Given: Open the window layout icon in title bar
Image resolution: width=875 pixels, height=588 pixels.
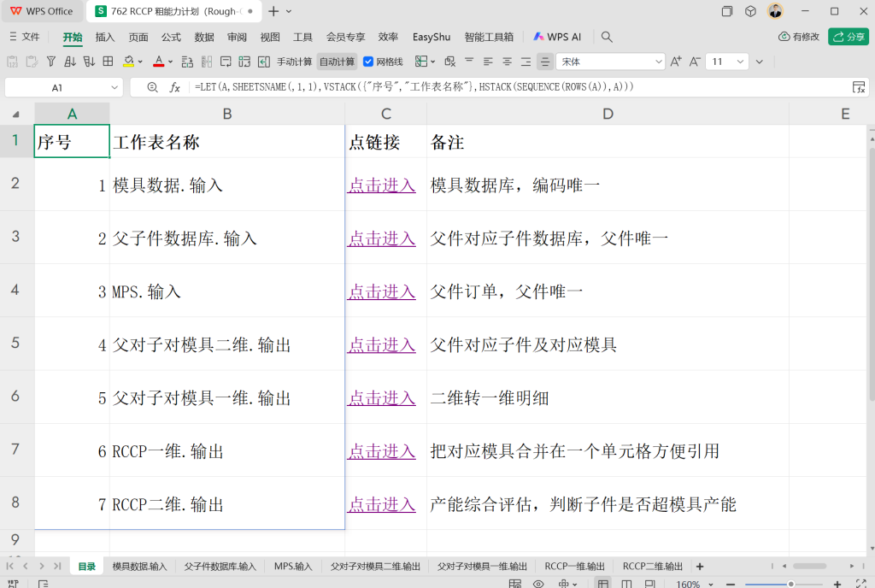Looking at the screenshot, I should [726, 11].
